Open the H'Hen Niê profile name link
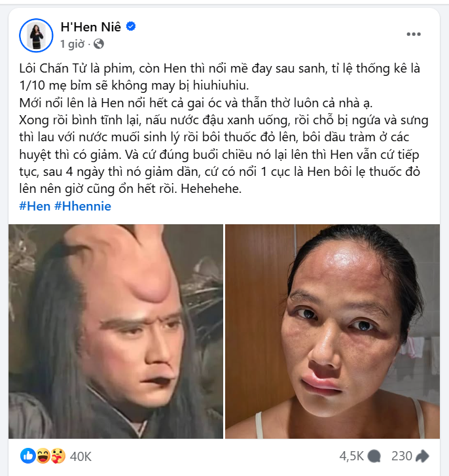 click(x=90, y=27)
